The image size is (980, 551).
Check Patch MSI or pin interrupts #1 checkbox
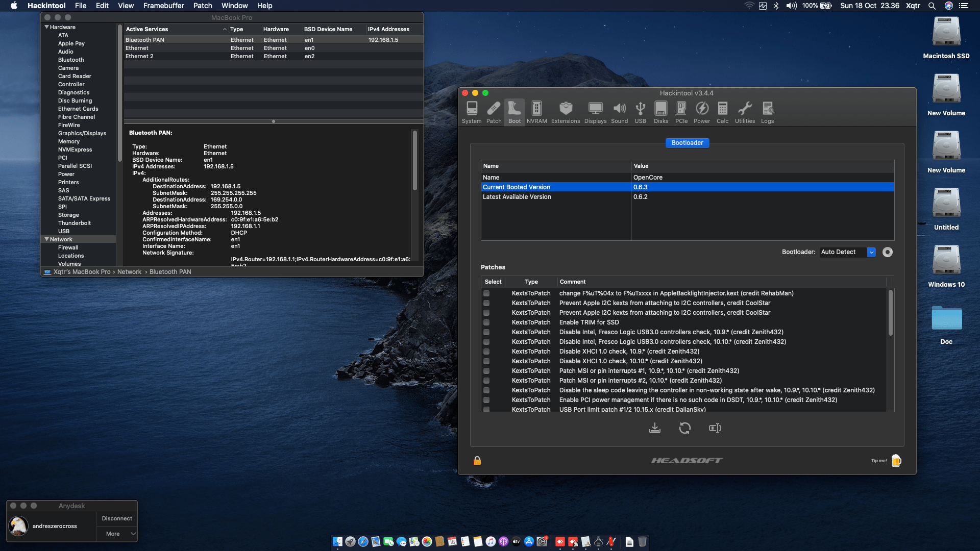(x=486, y=371)
